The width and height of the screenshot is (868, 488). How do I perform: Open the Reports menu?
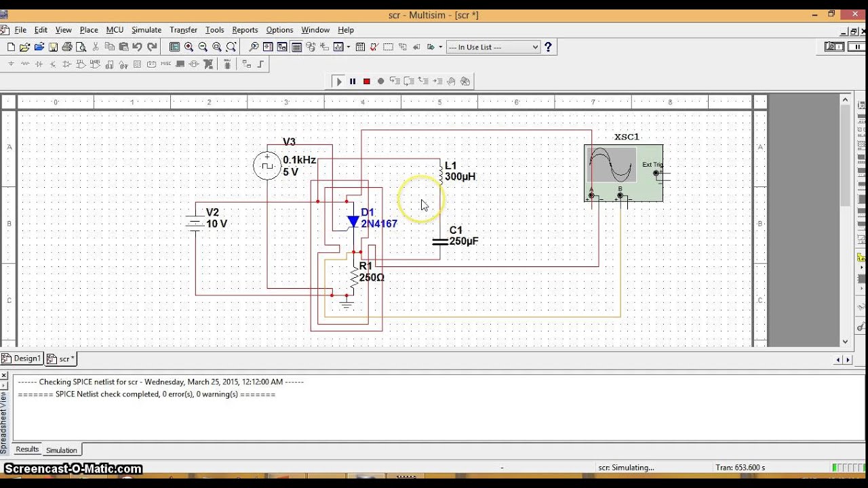[x=245, y=30]
